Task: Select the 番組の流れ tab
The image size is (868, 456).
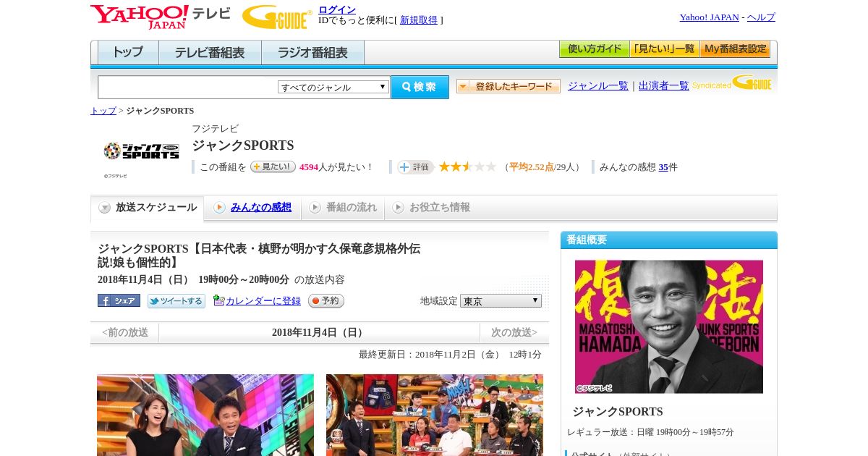Action: pyautogui.click(x=343, y=208)
